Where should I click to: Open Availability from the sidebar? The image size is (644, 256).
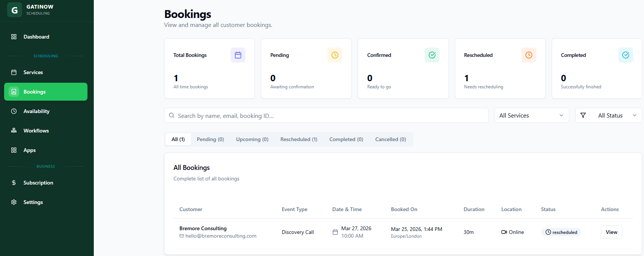(46, 111)
